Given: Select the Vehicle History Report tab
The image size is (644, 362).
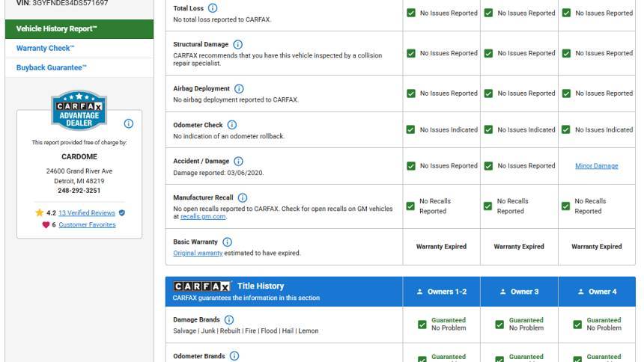Looking at the screenshot, I should click(79, 28).
